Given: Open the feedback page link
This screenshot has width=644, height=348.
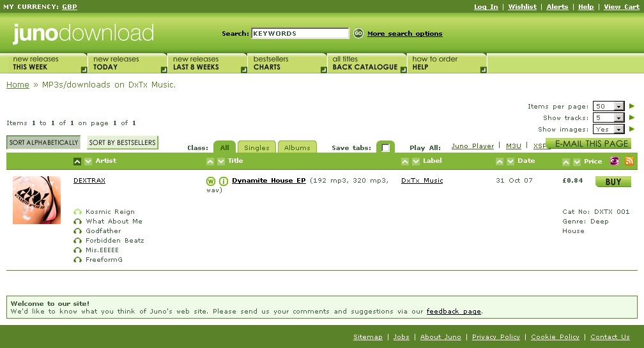Looking at the screenshot, I should tap(454, 311).
